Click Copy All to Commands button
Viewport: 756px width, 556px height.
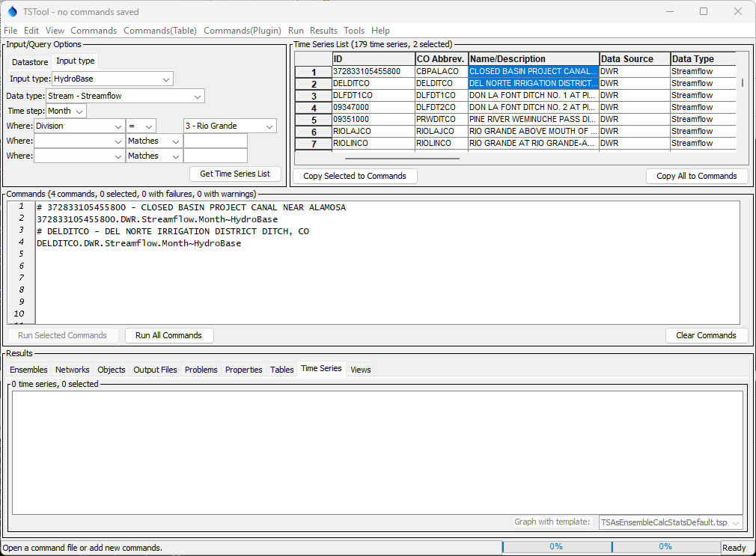click(697, 176)
